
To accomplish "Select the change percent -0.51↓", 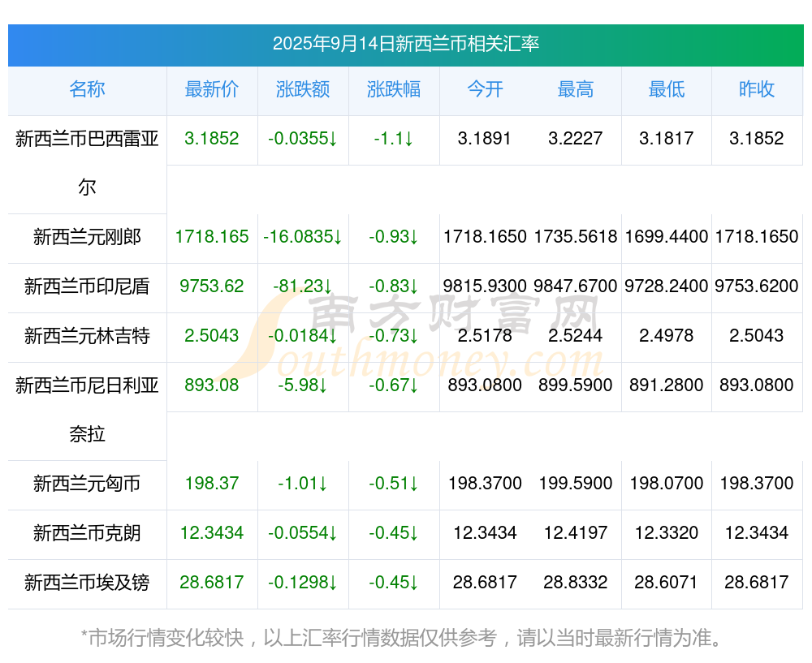I will [x=394, y=483].
